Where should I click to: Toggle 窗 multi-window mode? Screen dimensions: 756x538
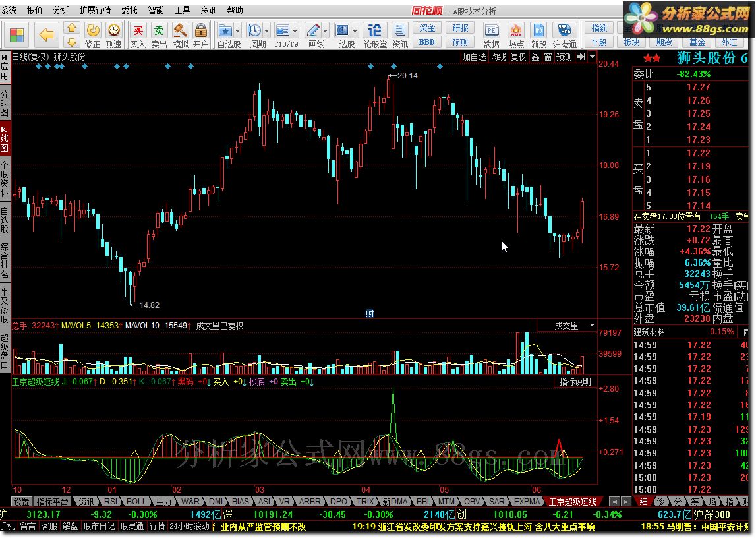tap(548, 57)
